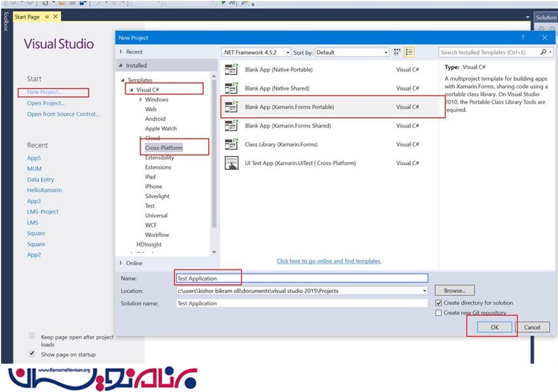Uncheck Show page on startup
558x392 pixels.
32,354
